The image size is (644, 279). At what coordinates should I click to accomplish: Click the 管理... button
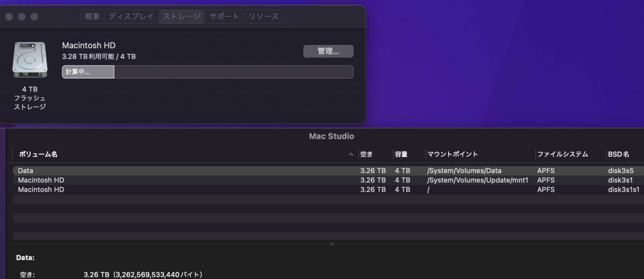point(328,52)
